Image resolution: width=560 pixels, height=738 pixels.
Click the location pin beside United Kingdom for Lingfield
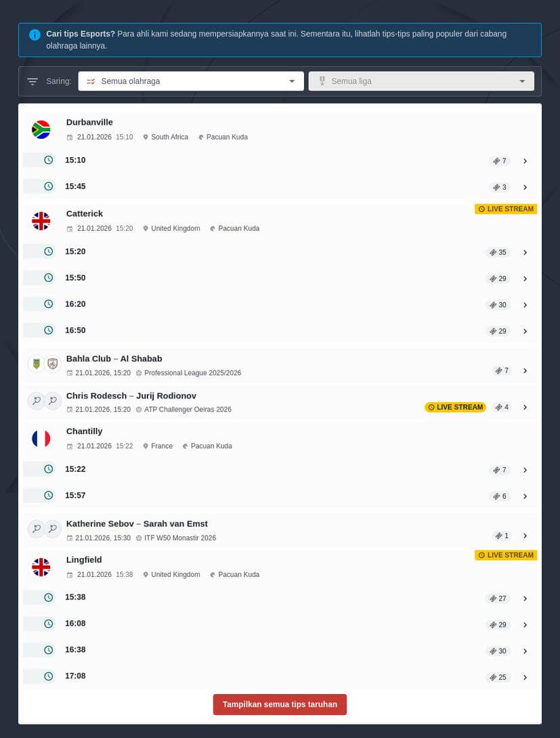(146, 574)
